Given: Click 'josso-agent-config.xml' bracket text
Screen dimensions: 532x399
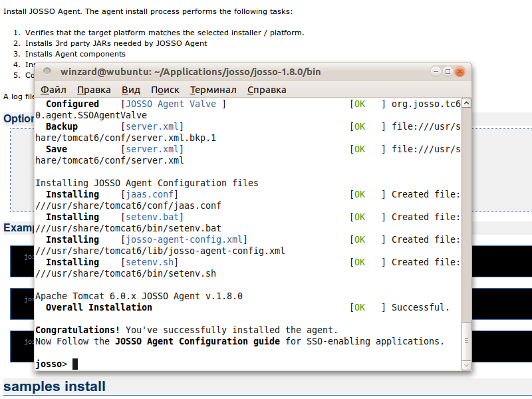Looking at the screenshot, I should (x=184, y=239).
